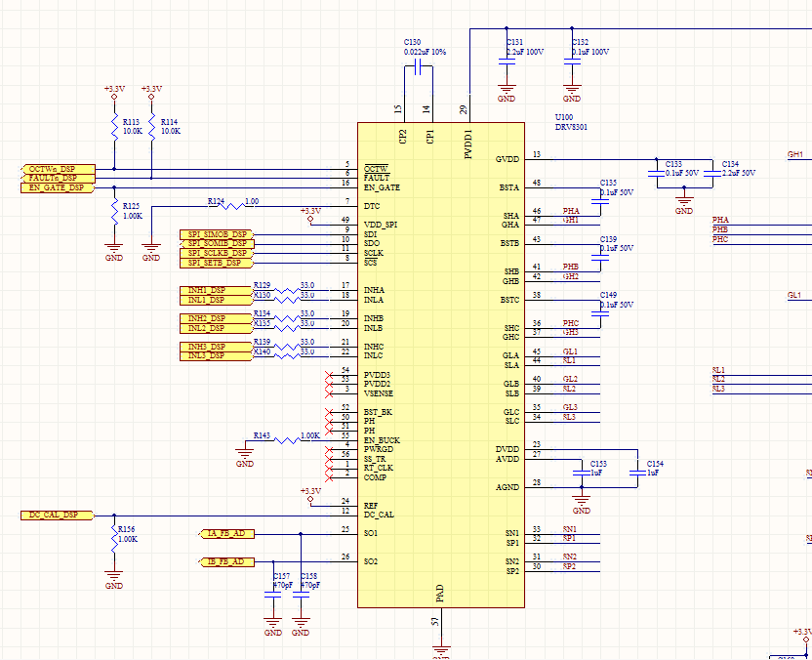The height and width of the screenshot is (660, 812).
Task: Select capacitor C134 symbol
Action: [x=712, y=174]
